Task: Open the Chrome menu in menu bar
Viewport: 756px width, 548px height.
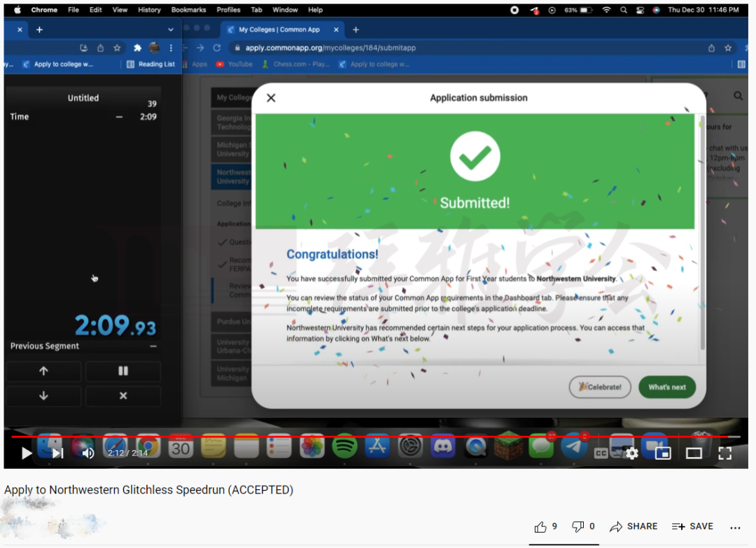Action: click(44, 10)
